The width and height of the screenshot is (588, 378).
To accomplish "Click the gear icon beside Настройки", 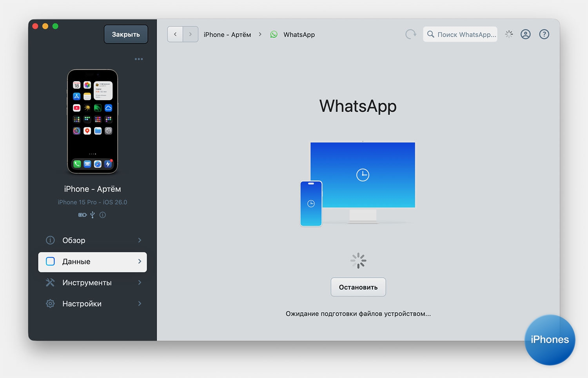I will [50, 304].
